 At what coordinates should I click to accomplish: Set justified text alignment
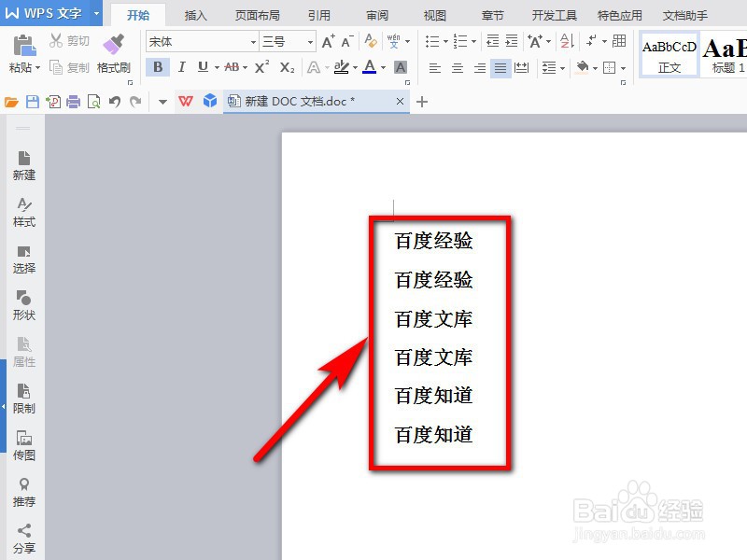coord(500,68)
